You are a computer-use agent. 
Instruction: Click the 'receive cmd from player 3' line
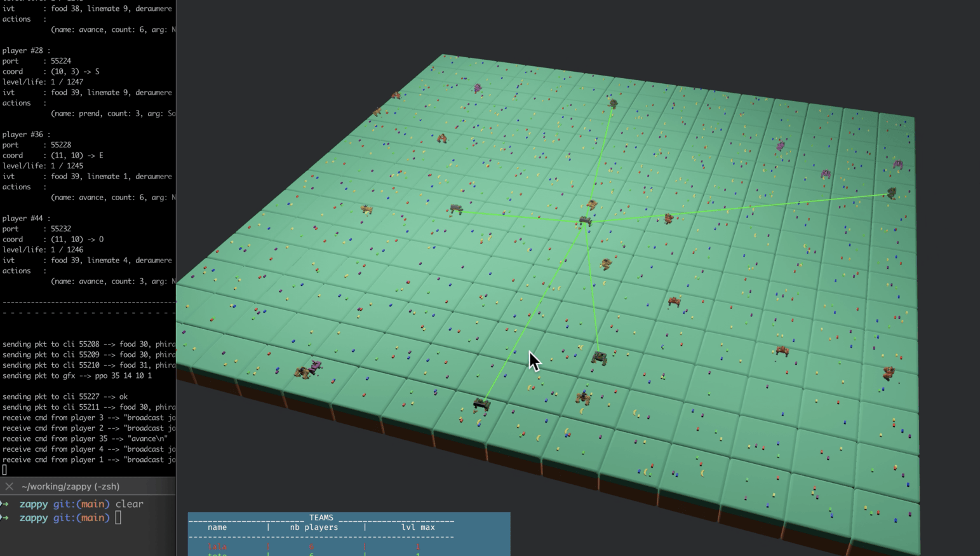(x=89, y=417)
